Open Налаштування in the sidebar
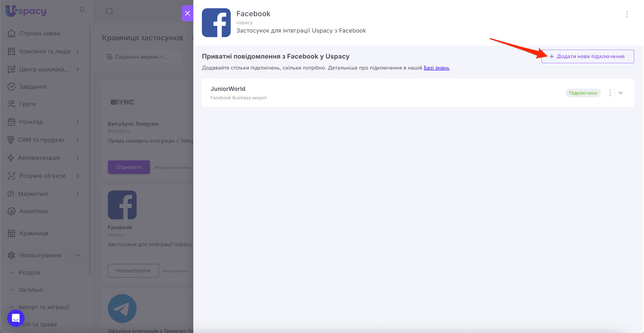Viewport: 644px width, 333px height. (40, 255)
